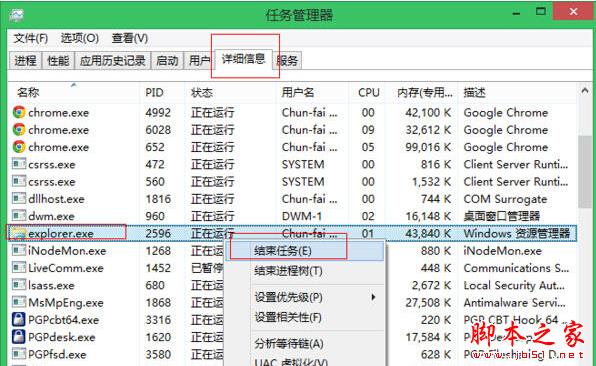This screenshot has width=596, height=366.
Task: Click the dwm.exe process icon
Action: 19,216
